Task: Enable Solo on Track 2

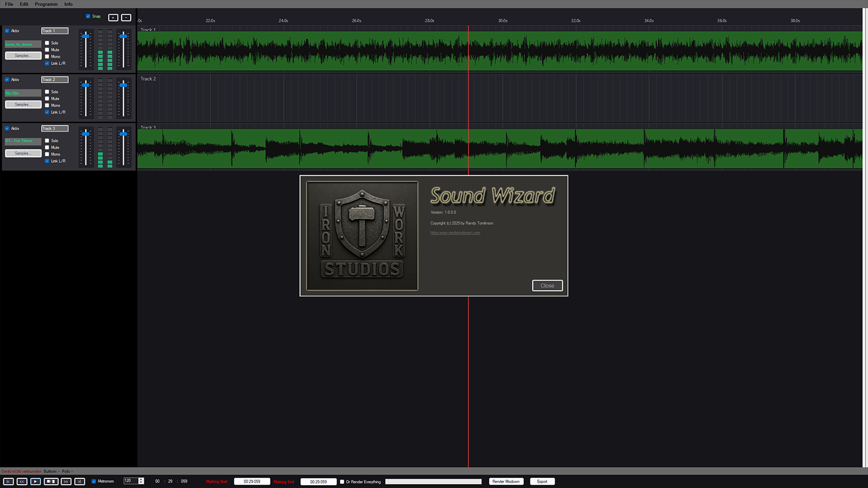Action: click(47, 92)
